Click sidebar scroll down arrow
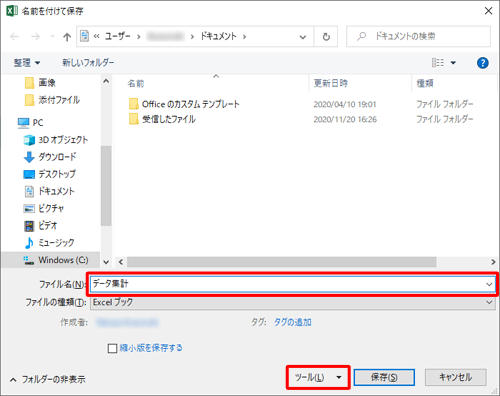 (106, 262)
